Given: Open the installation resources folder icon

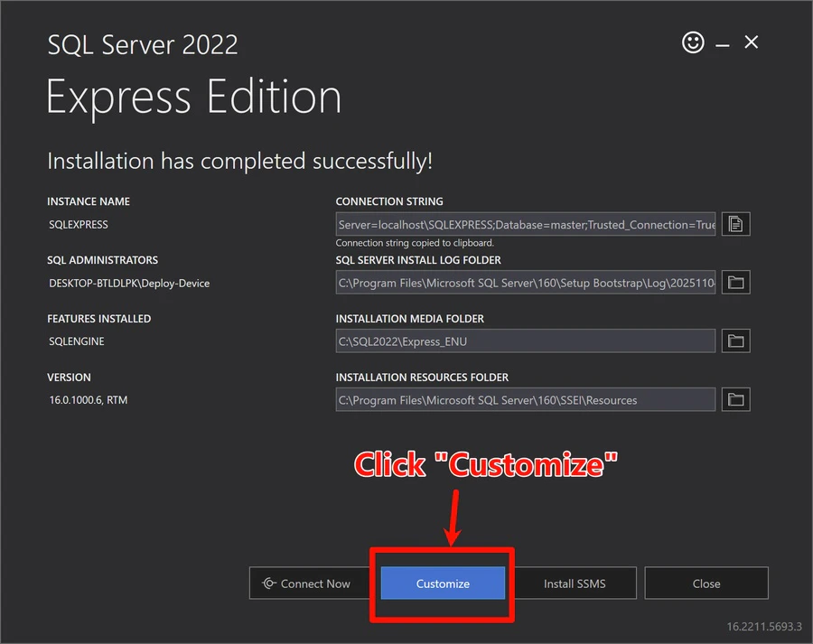Looking at the screenshot, I should click(x=735, y=400).
